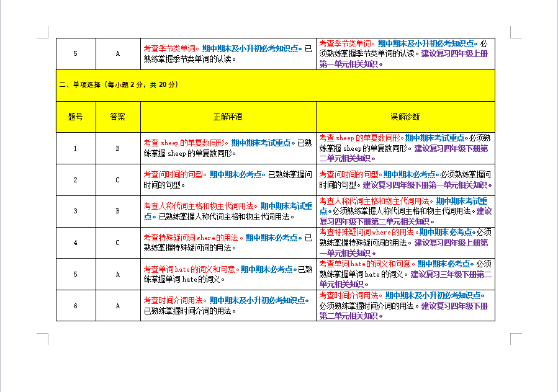Click the 误解诊断 cell about the word hate
Image resolution: width=558 pixels, height=392 pixels.
click(405, 274)
